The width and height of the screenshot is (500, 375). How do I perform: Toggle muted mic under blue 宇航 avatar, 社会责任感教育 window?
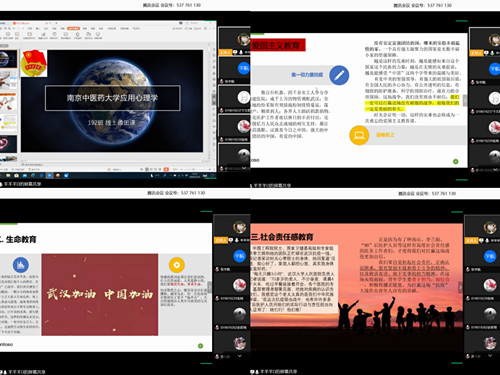(x=468, y=269)
